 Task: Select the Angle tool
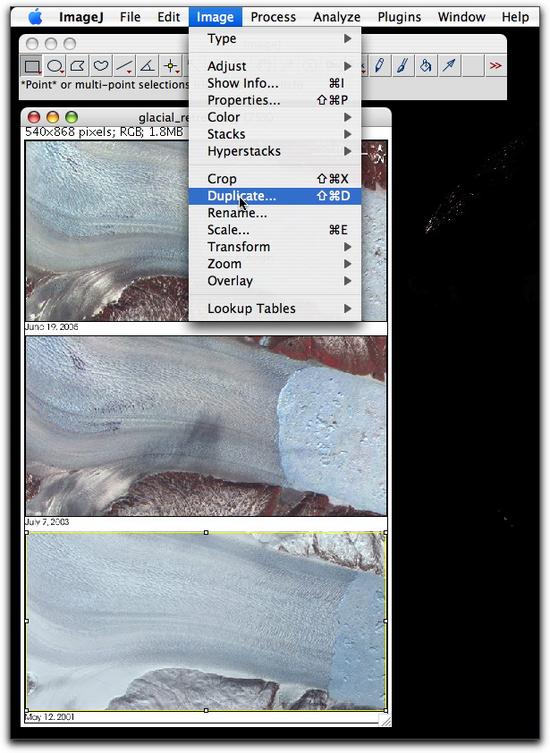pos(147,66)
